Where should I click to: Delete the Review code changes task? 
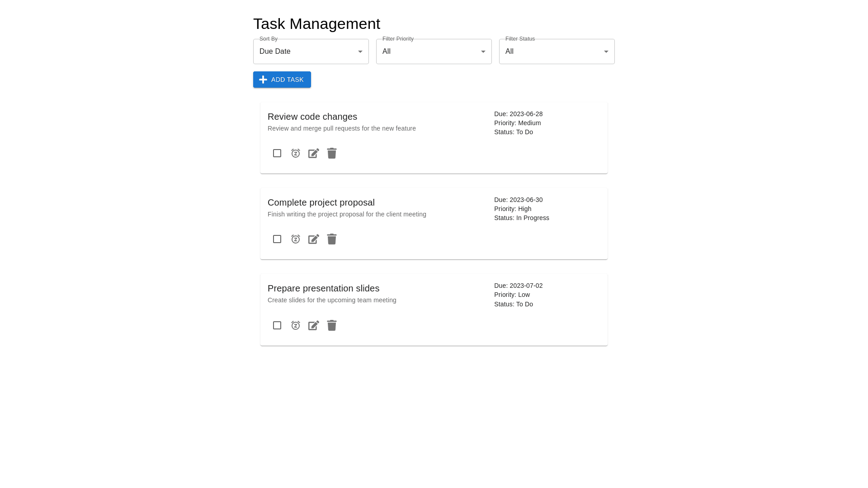(x=332, y=153)
